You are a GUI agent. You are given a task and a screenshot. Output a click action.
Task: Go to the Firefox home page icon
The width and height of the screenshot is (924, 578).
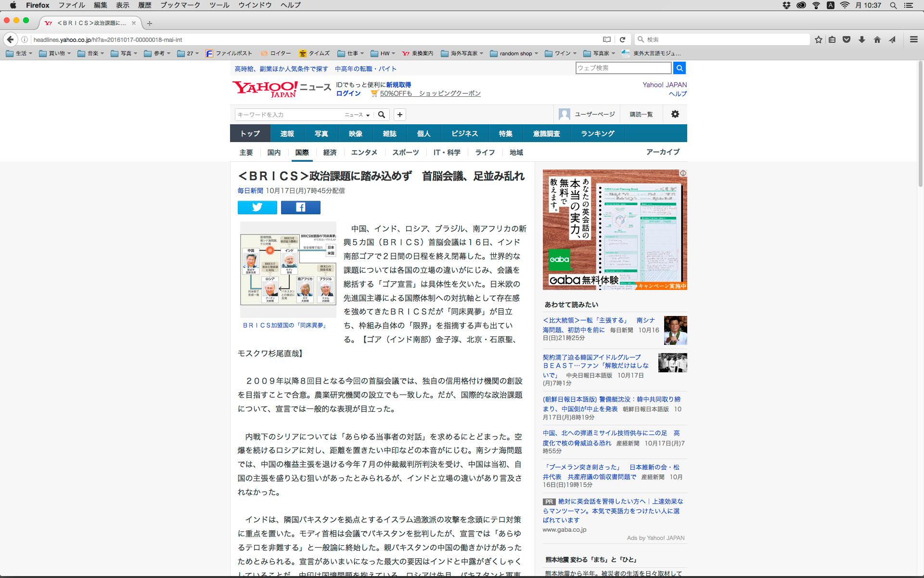[x=877, y=39]
